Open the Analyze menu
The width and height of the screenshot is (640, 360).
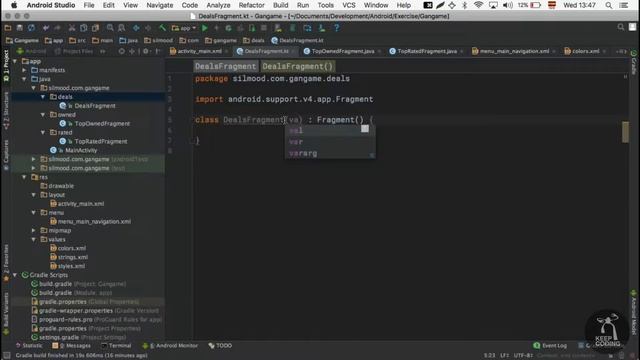point(218,5)
